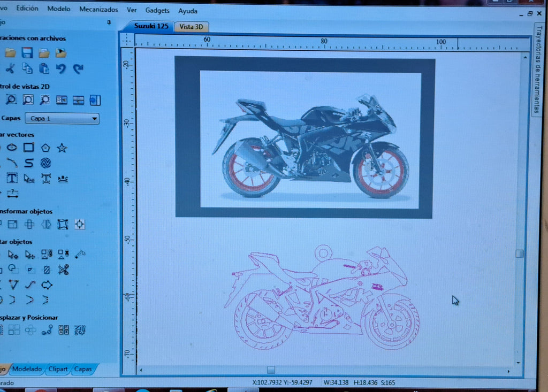Click the scroll up arrow
The image size is (548, 392).
(x=526, y=57)
